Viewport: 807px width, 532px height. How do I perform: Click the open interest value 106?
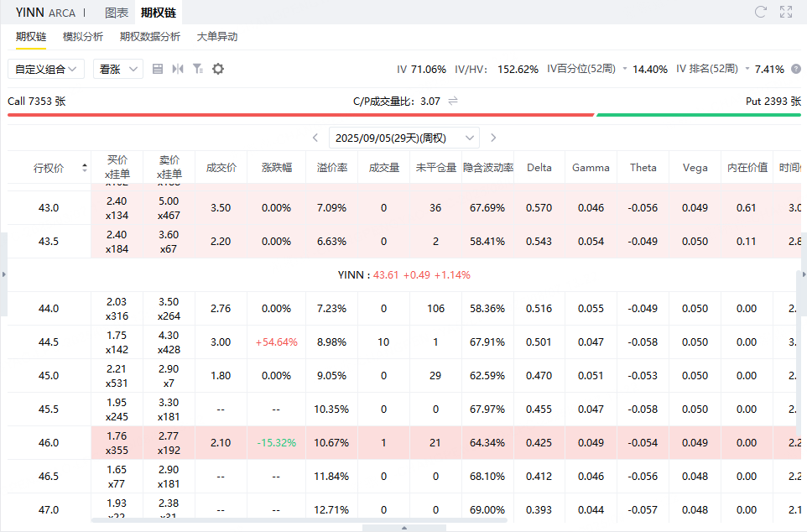point(436,309)
